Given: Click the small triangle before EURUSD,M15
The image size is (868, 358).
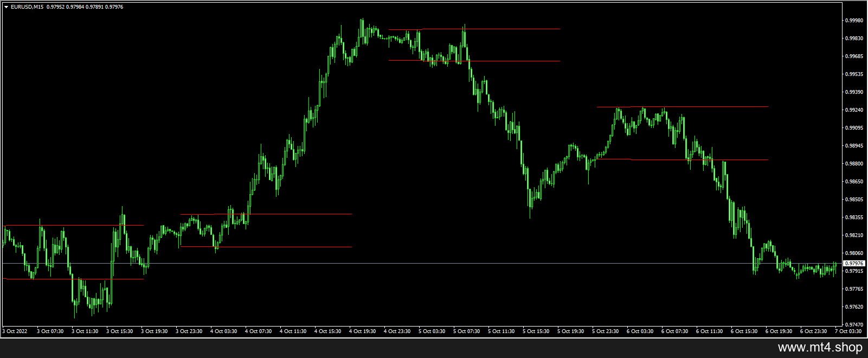Looking at the screenshot, I should [x=6, y=7].
